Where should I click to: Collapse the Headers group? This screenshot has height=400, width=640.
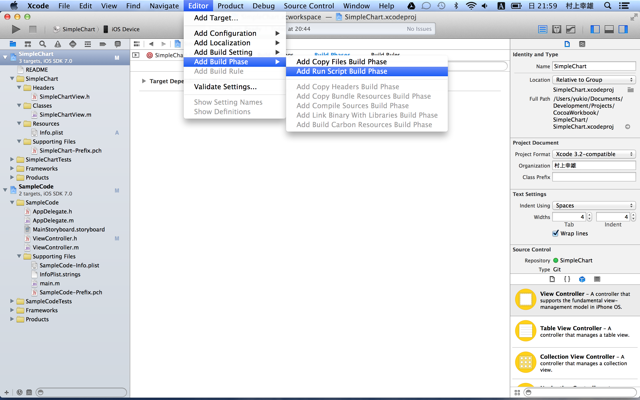pyautogui.click(x=19, y=87)
